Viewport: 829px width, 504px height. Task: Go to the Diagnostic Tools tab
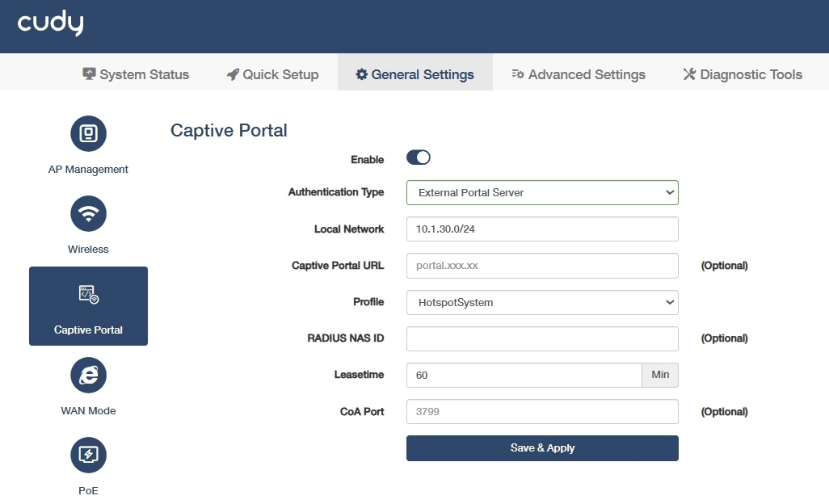click(743, 74)
